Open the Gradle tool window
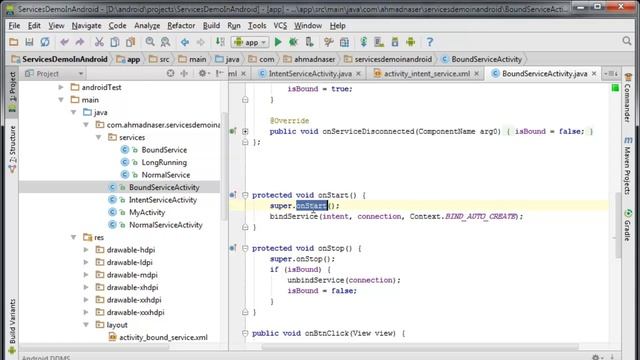Image resolution: width=640 pixels, height=360 pixels. (x=628, y=225)
